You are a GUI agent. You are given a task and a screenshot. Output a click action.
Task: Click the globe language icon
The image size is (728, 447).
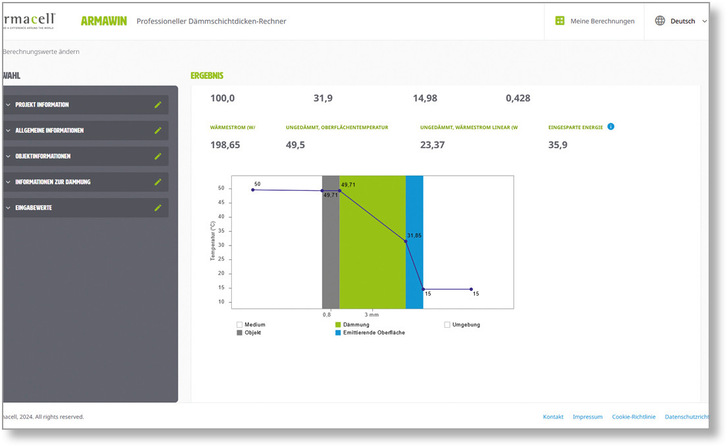click(660, 20)
